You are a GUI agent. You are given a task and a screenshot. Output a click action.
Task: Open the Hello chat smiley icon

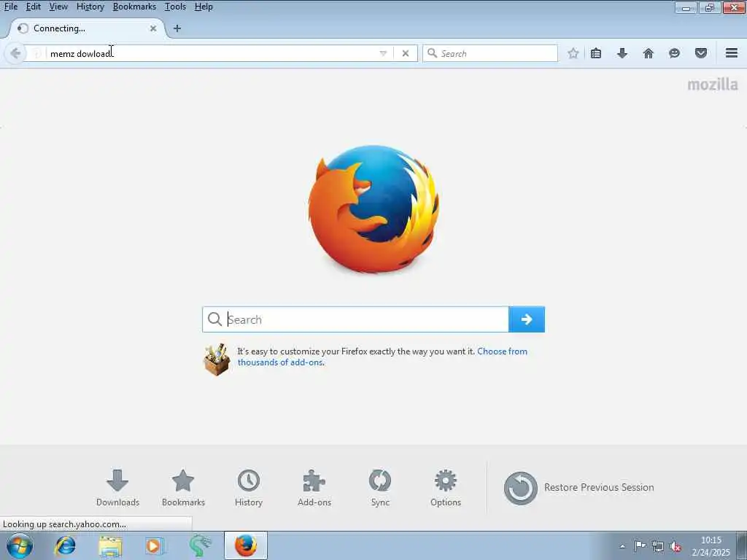pos(674,53)
